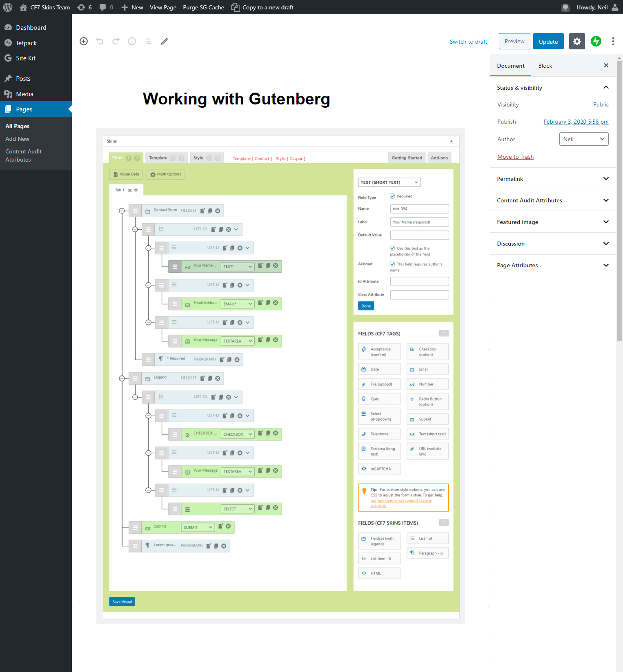
Task: Expand the Permalink panel
Action: [x=553, y=179]
